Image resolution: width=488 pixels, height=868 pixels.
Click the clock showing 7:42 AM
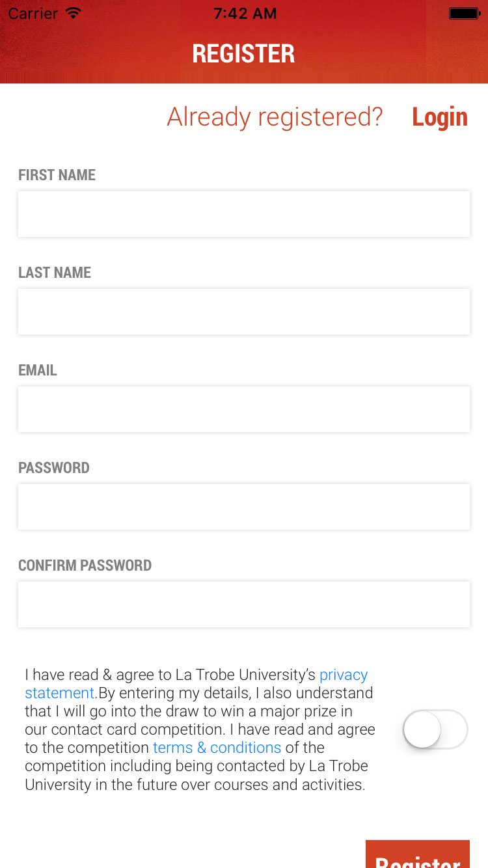tap(245, 13)
